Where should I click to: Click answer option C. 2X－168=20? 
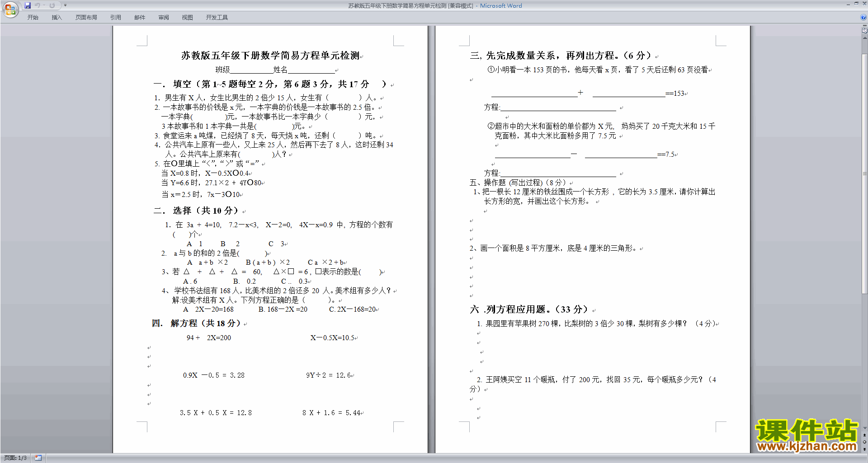pyautogui.click(x=353, y=309)
